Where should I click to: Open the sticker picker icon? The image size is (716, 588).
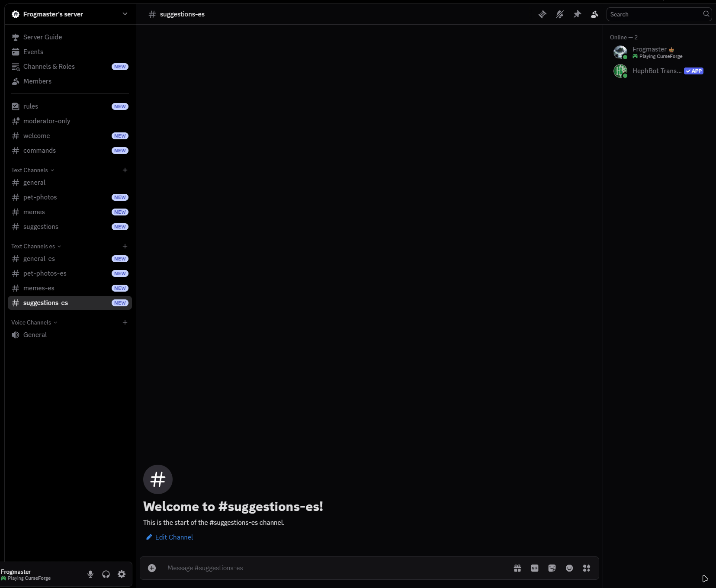(552, 568)
